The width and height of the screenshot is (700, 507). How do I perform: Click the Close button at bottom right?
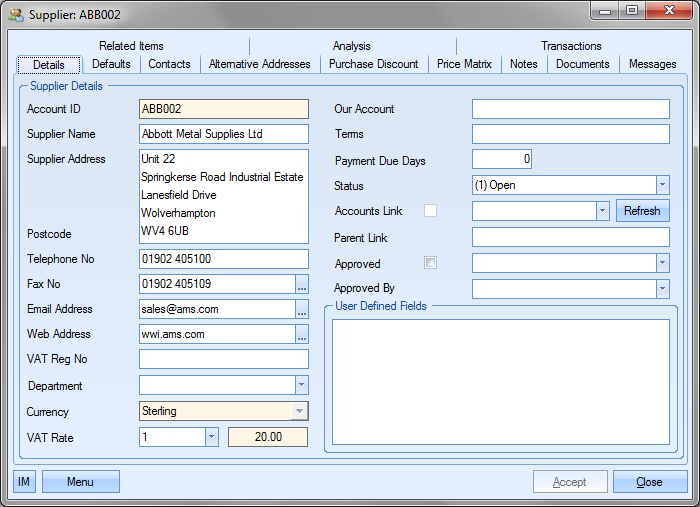click(x=649, y=482)
